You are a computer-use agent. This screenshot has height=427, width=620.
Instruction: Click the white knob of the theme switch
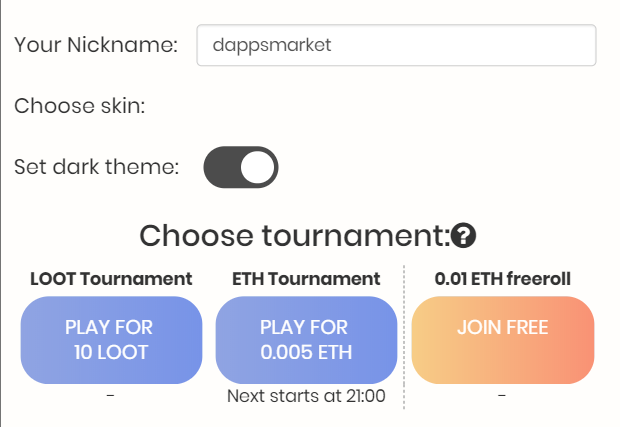pyautogui.click(x=257, y=167)
